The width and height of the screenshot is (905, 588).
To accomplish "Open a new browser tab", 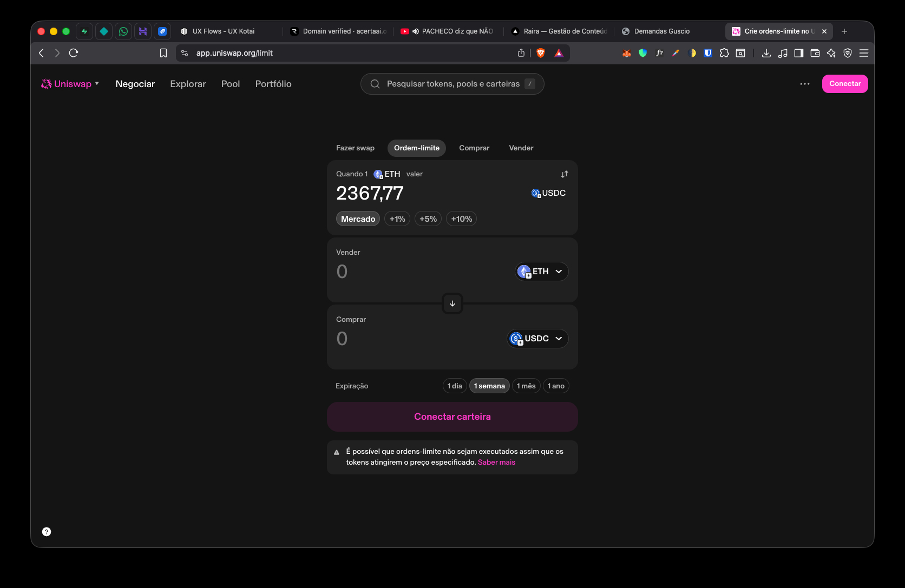I will click(844, 31).
